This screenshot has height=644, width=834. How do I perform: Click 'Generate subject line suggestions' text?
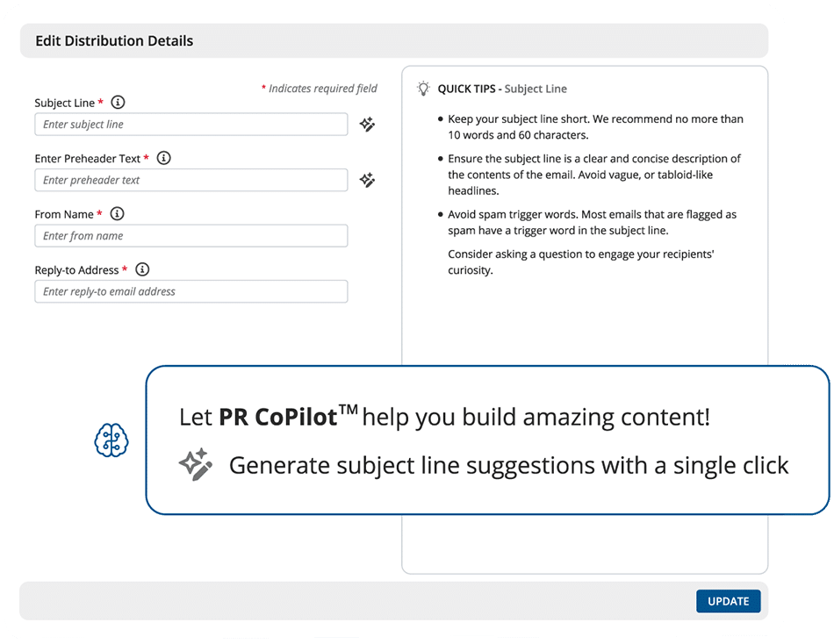tap(508, 465)
